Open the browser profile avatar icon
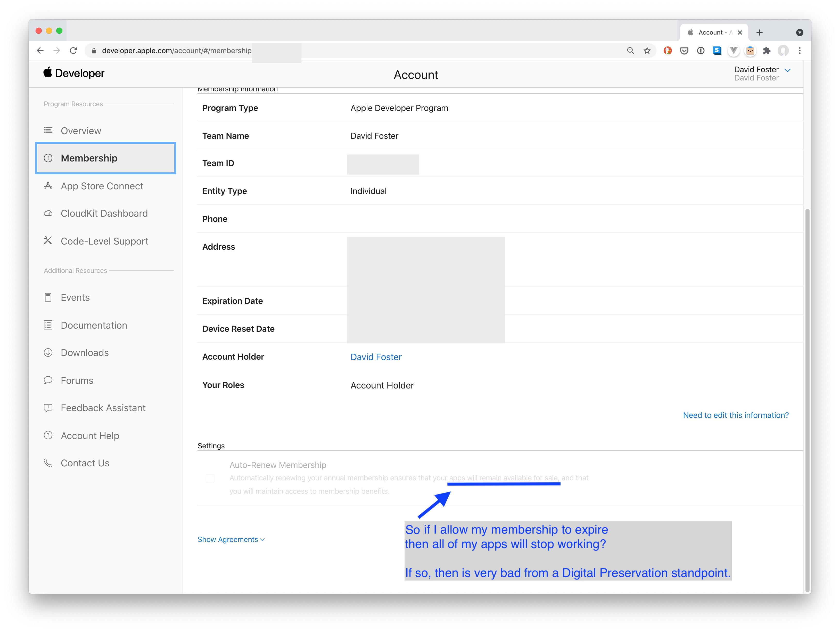 click(x=783, y=51)
